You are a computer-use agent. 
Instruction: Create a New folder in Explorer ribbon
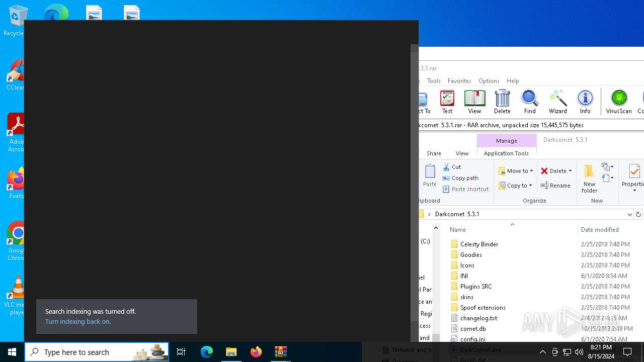coord(589,179)
